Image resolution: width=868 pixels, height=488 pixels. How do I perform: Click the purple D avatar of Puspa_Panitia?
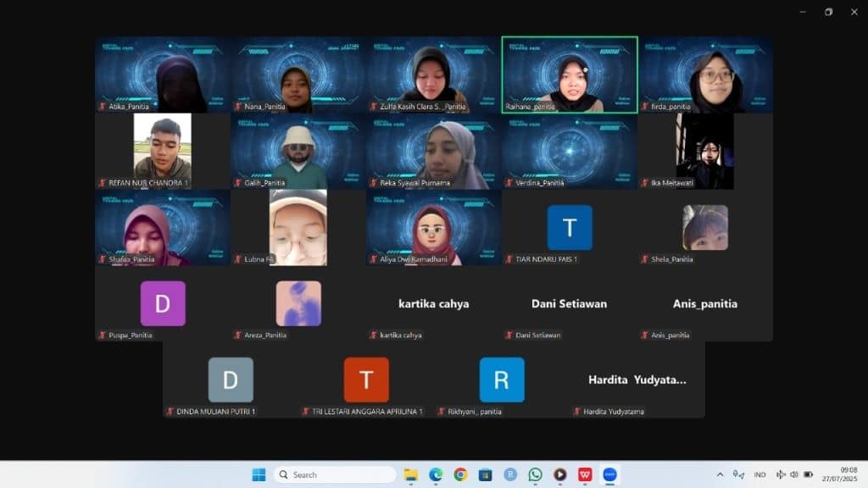[163, 303]
